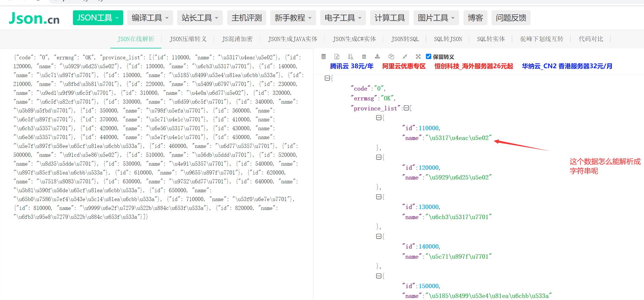This screenshot has width=644, height=300.
Task: Click the trash icon to clear JSON
Action: (364, 56)
